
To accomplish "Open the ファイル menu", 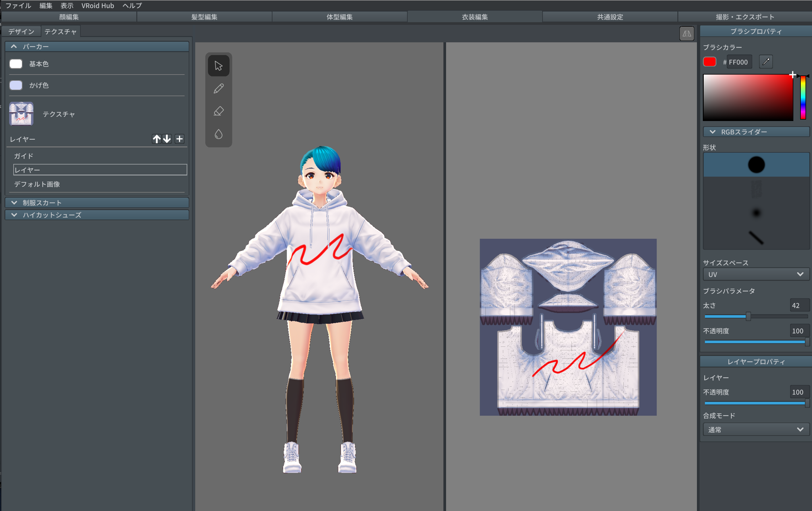I will coord(18,5).
